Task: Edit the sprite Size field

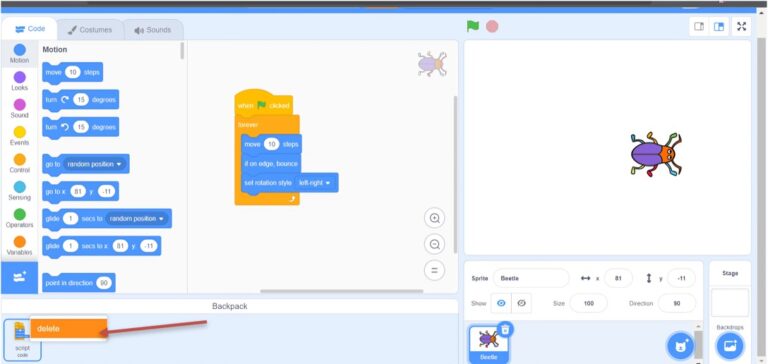Action: (x=589, y=303)
